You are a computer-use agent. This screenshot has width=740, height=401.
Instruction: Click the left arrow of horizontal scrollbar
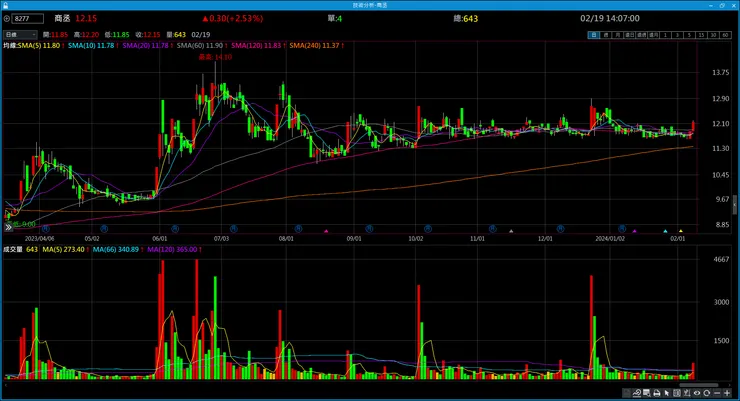5,385
